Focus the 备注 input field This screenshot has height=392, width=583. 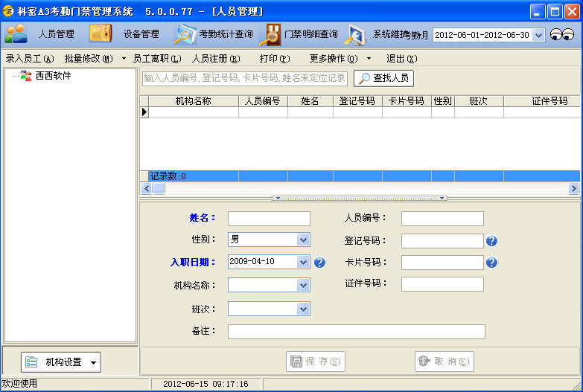(357, 332)
